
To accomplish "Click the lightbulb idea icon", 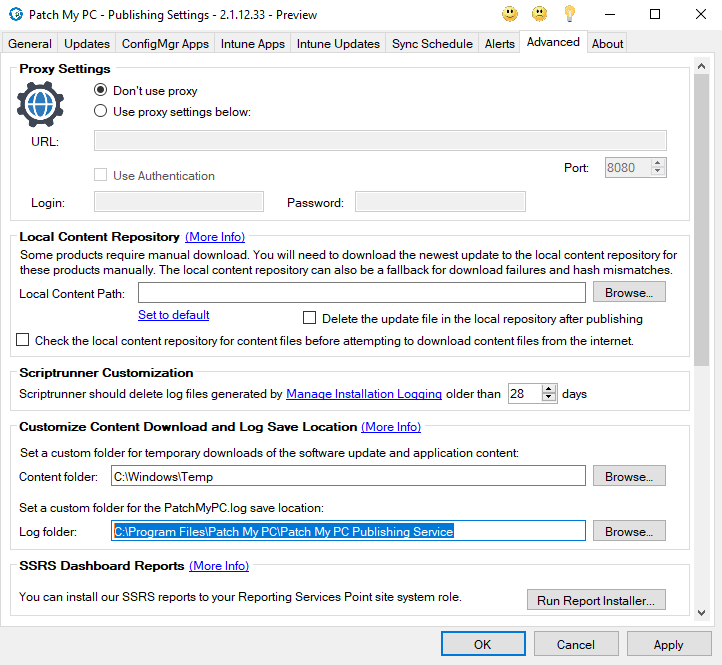I will click(570, 14).
